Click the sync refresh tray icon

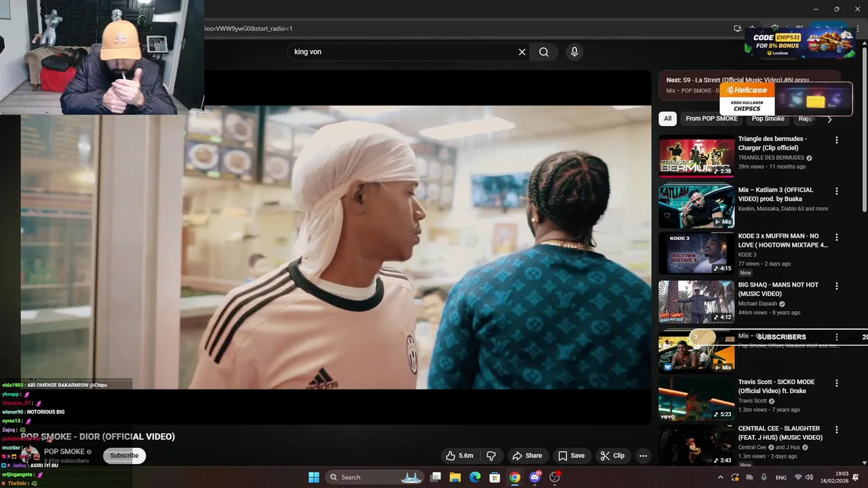pyautogui.click(x=735, y=477)
